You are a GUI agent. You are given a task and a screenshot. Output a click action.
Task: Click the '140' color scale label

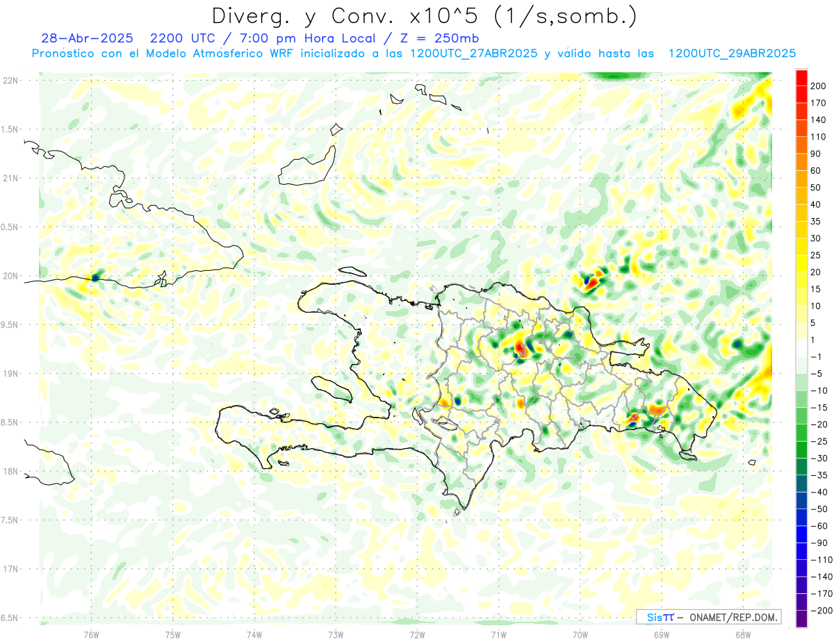(819, 120)
